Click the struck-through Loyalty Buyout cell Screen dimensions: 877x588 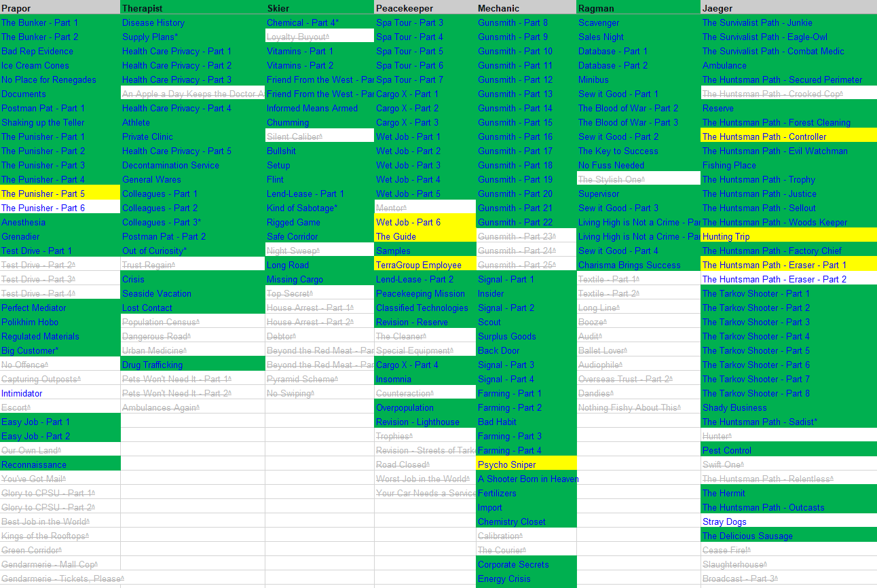click(320, 37)
